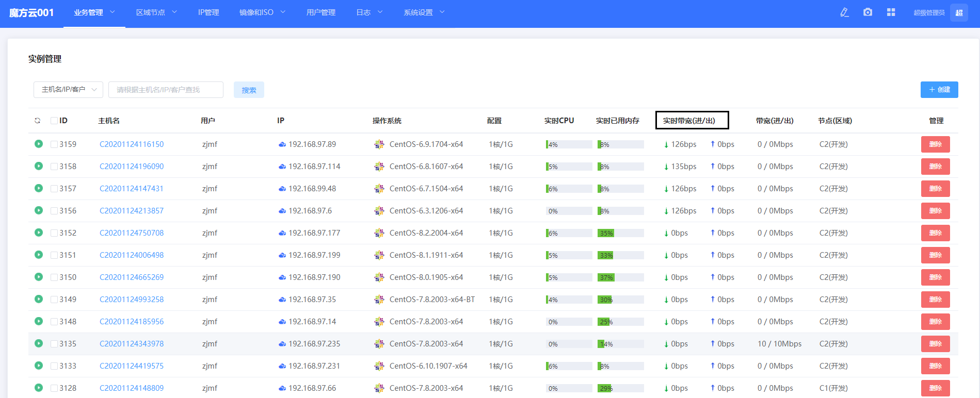The height and width of the screenshot is (398, 980).
Task: Click the green status icon for instance 3151
Action: pos(39,255)
